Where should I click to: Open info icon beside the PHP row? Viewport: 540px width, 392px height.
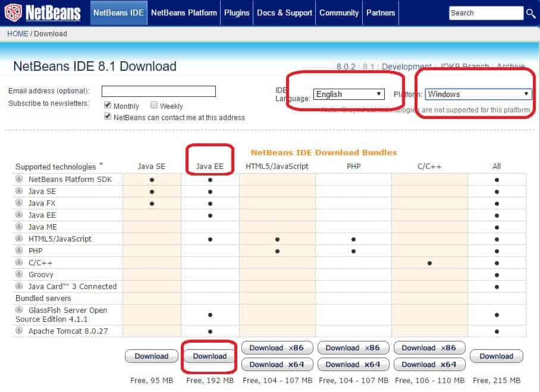[19, 250]
